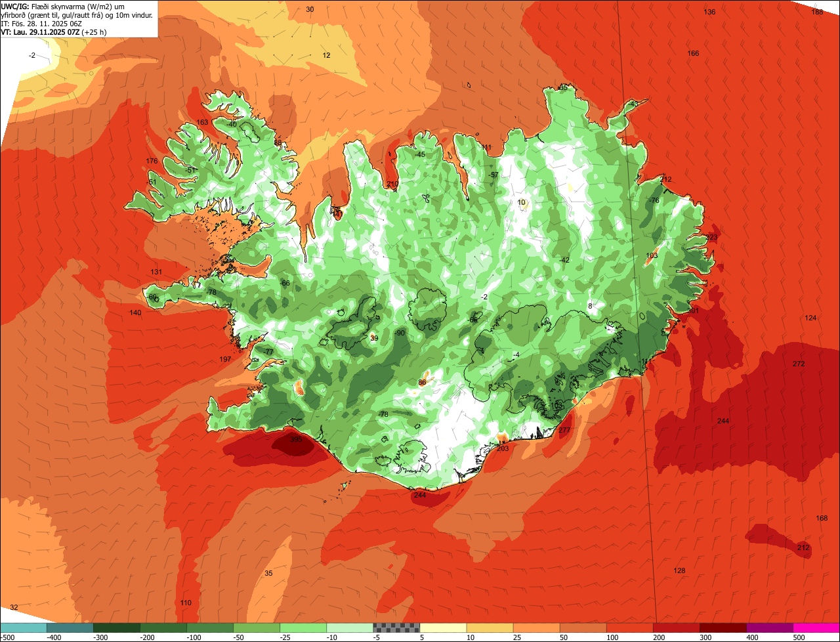The image size is (840, 642).
Task: Click the red-orange swatch between 100 and 200
Action: 629,628
